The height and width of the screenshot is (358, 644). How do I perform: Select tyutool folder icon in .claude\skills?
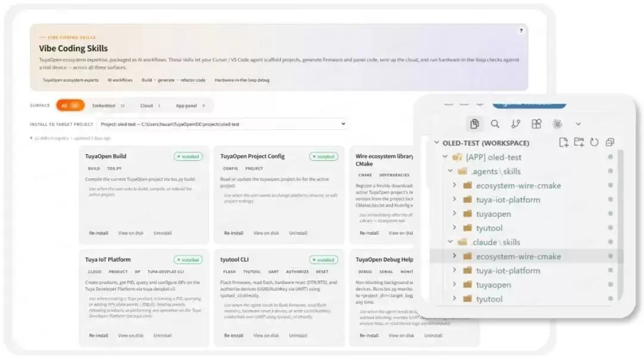point(467,298)
